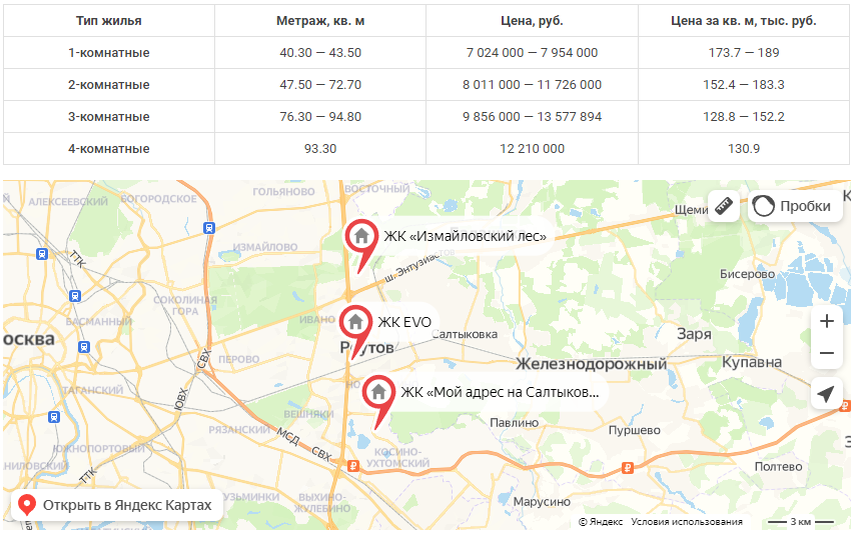Click the Тип жилья column header
This screenshot has width=855, height=533.
[x=109, y=21]
